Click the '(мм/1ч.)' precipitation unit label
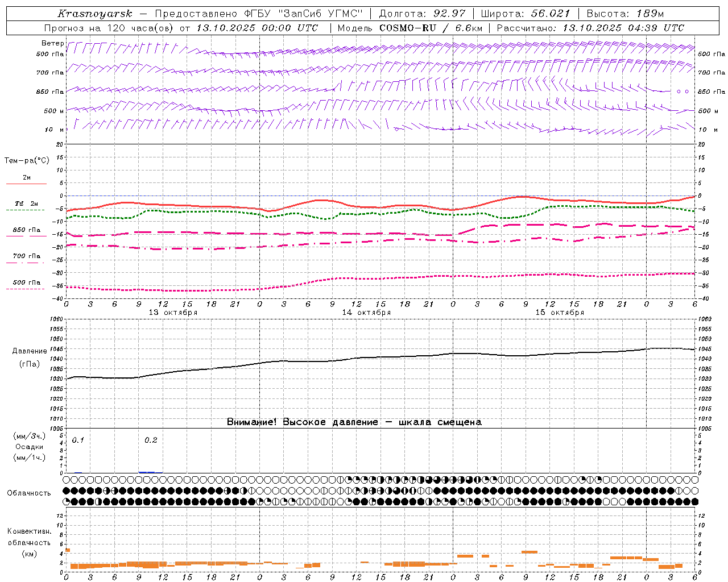 [x=29, y=458]
